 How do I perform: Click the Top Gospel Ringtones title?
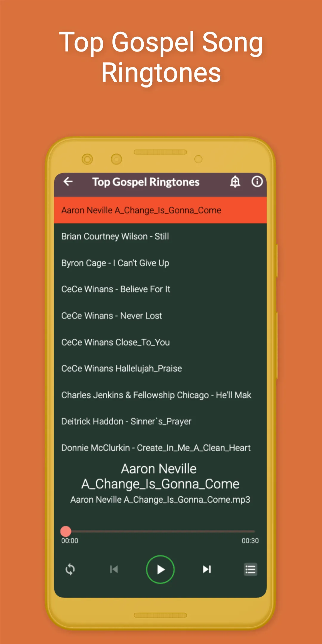point(146,182)
